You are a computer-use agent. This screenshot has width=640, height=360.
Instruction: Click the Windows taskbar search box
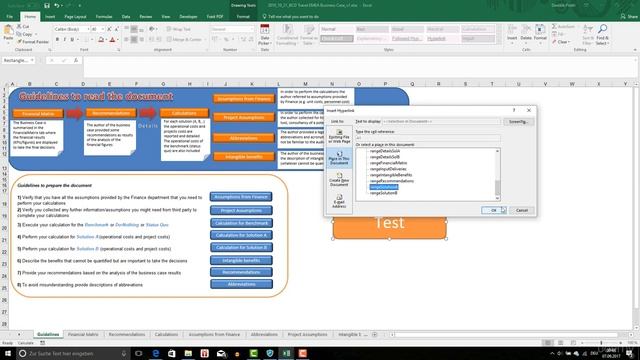73,353
